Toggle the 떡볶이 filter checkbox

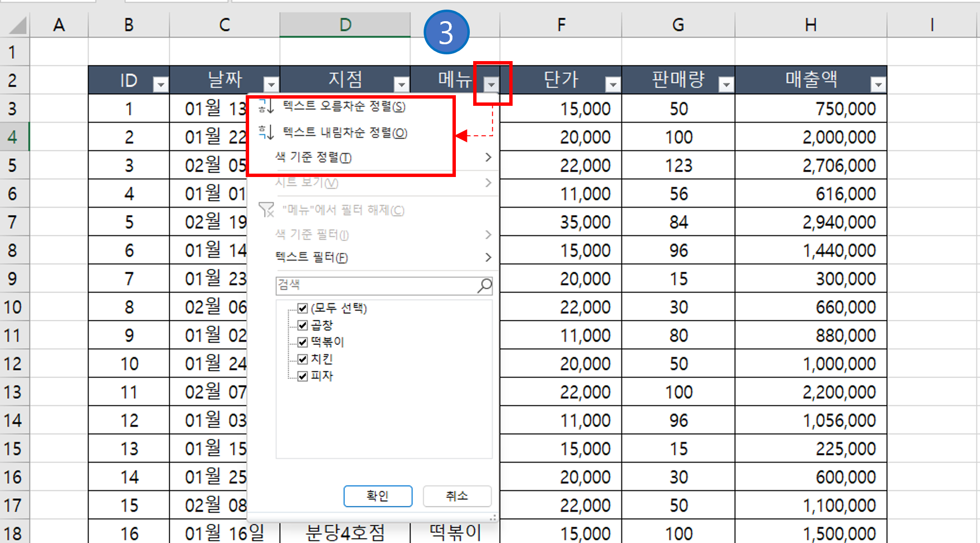coord(302,342)
